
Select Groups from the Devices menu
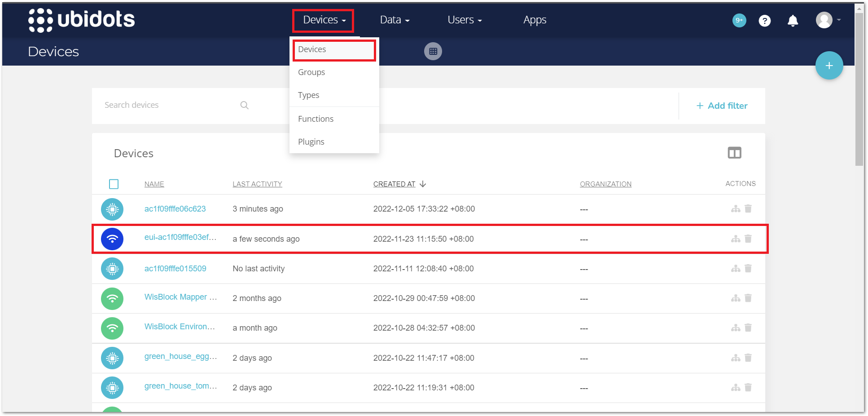(311, 72)
